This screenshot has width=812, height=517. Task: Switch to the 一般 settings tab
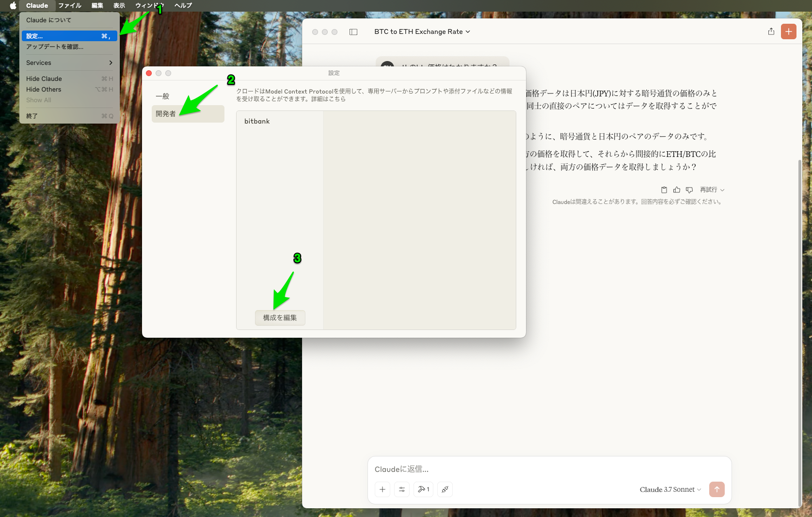162,96
